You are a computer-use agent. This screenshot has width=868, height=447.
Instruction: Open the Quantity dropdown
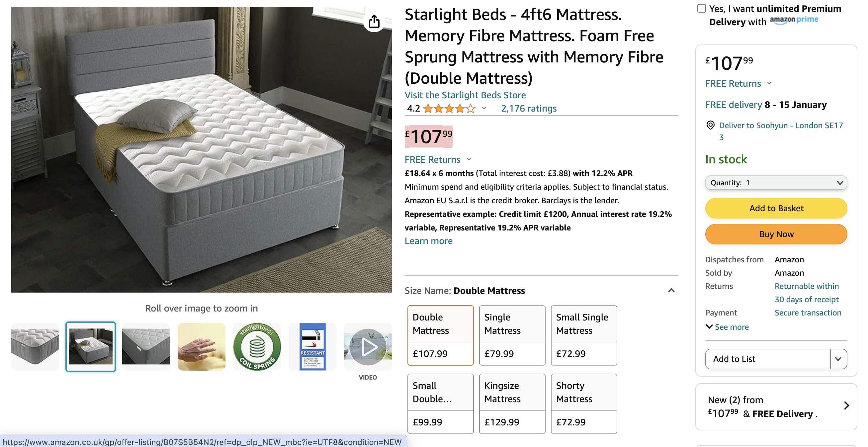776,183
